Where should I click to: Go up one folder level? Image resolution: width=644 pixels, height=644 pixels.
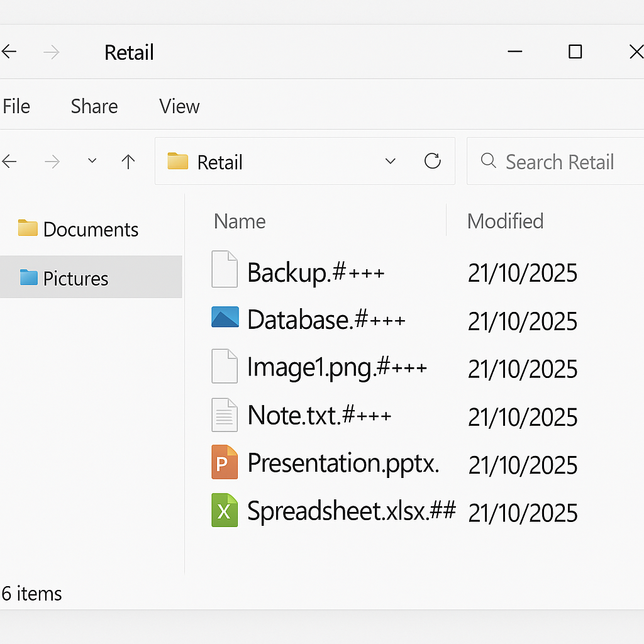(x=128, y=162)
